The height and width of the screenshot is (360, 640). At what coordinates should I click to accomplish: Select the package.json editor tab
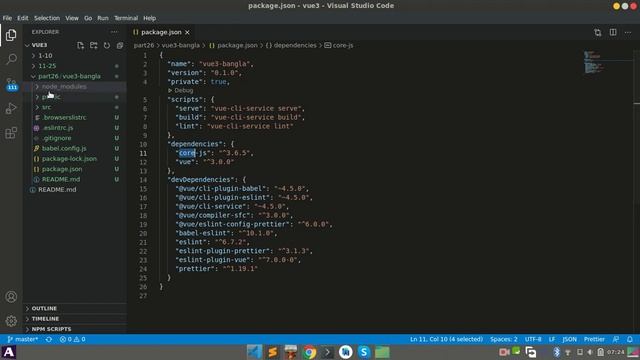pyautogui.click(x=161, y=32)
